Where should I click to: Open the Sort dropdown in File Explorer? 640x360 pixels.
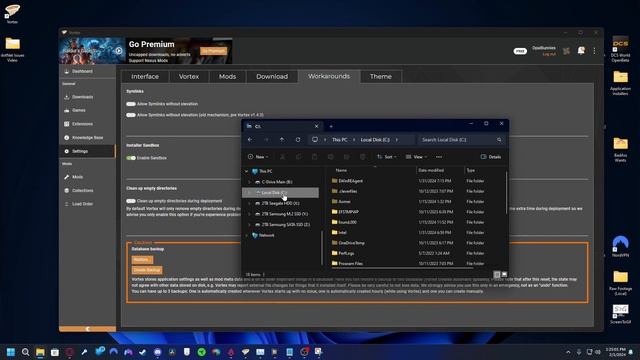[387, 157]
